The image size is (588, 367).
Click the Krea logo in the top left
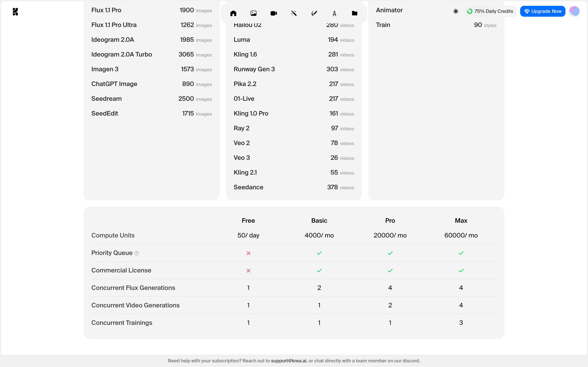click(15, 12)
